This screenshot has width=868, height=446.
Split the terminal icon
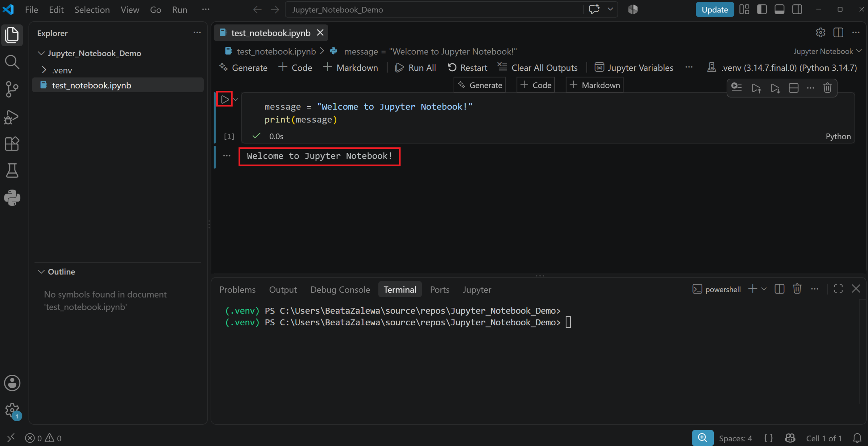779,289
